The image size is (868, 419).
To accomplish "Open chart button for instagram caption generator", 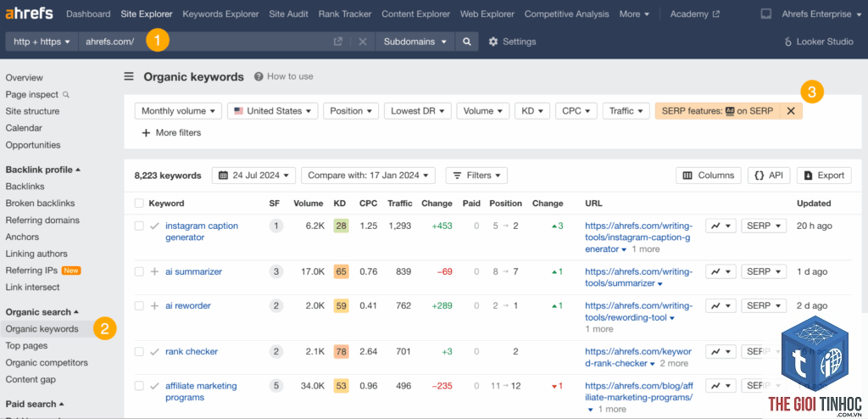I will [721, 226].
